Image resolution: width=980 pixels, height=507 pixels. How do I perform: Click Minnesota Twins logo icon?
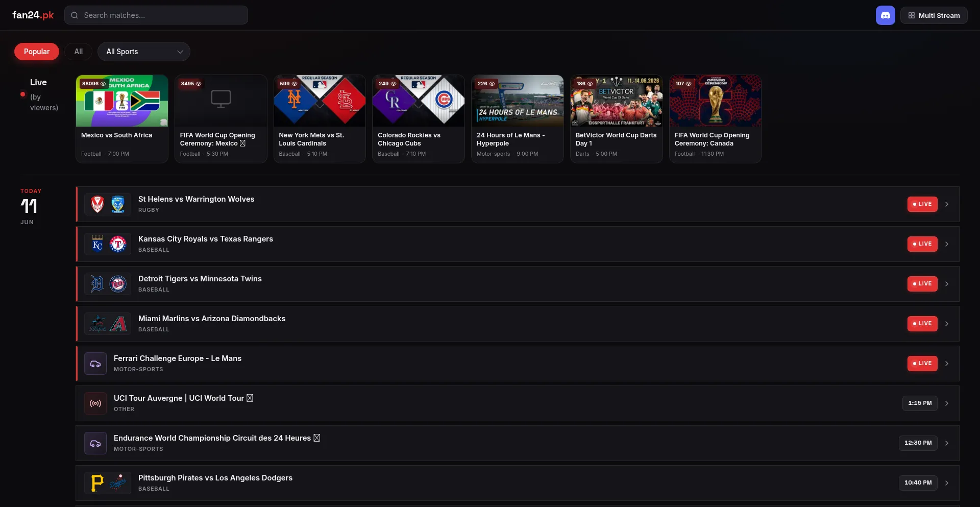(118, 284)
